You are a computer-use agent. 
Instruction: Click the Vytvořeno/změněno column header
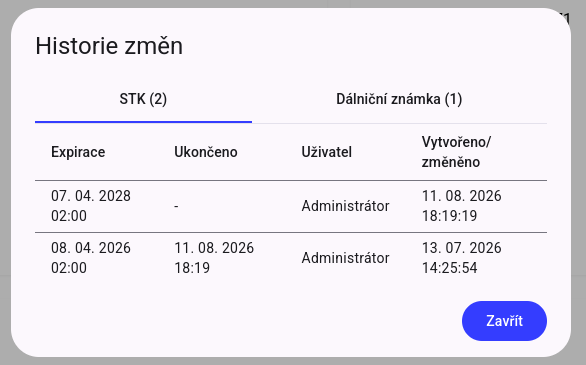[456, 152]
